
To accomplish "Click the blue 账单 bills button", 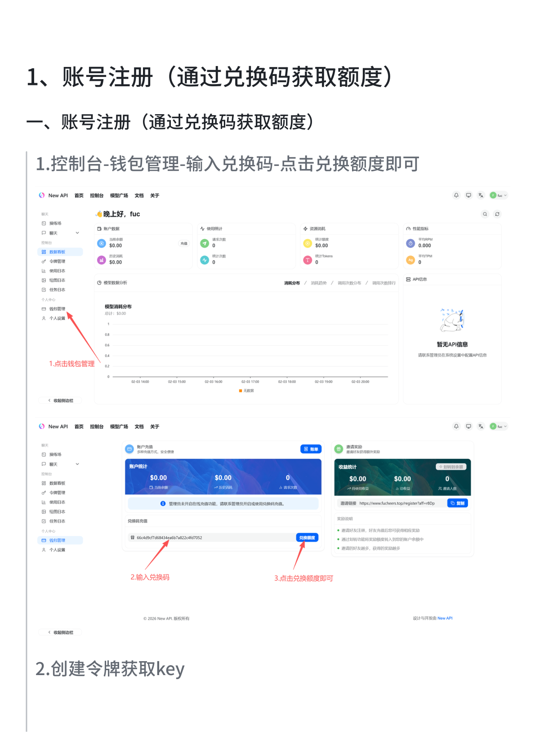I will coord(311,449).
